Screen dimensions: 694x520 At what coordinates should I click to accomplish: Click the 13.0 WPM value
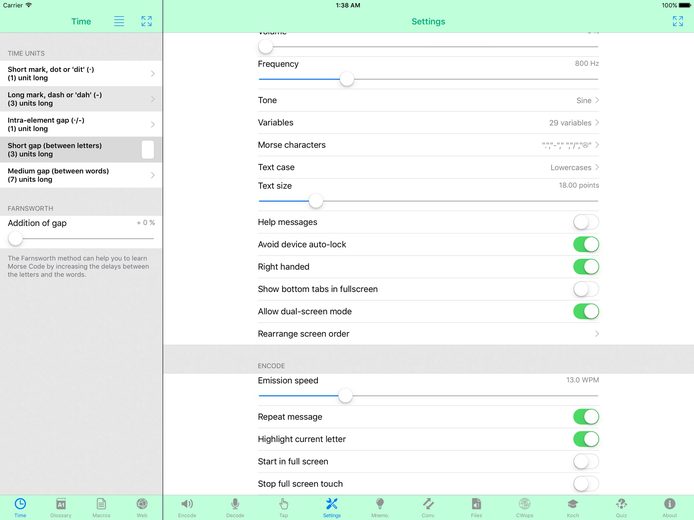point(582,380)
